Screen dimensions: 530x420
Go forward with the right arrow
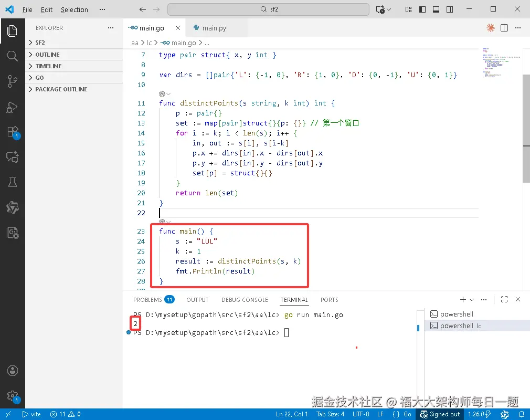156,9
